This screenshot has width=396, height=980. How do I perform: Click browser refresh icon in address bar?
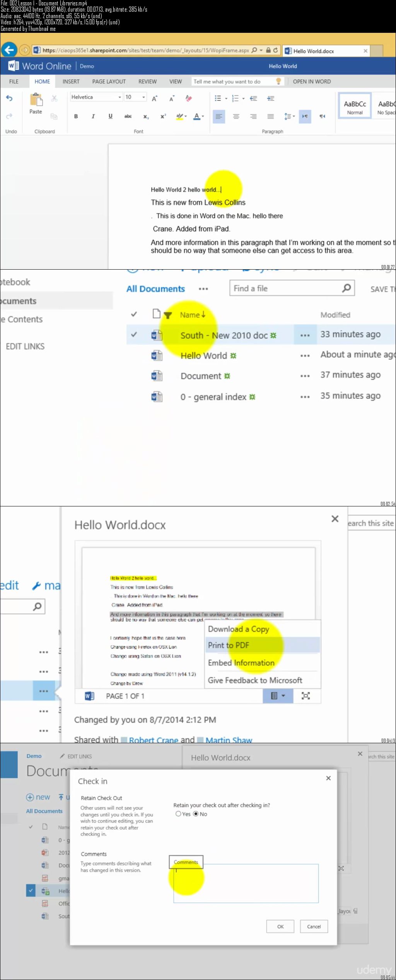click(x=276, y=50)
